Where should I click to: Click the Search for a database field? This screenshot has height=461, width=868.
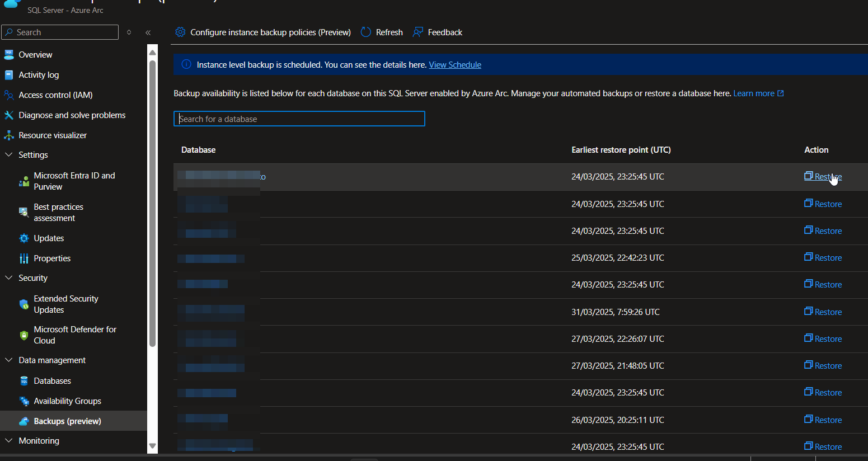299,119
